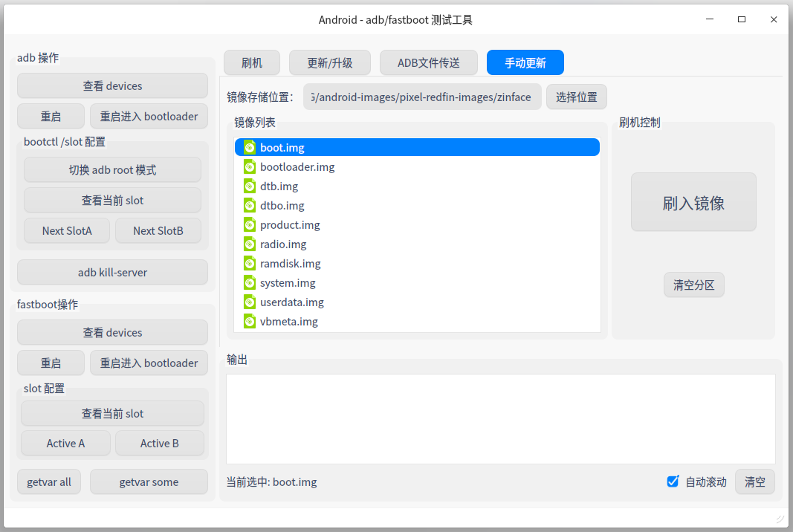Click the userdata.img file icon
The height and width of the screenshot is (532, 793).
(249, 302)
